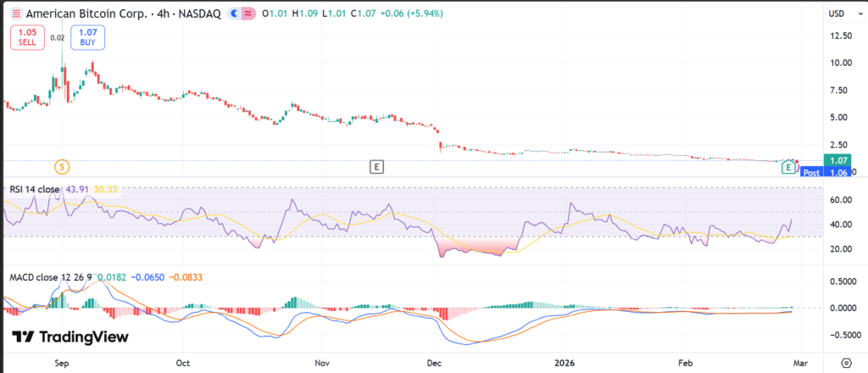The width and height of the screenshot is (868, 373).
Task: Open the USD currency dropdown
Action: [x=841, y=14]
